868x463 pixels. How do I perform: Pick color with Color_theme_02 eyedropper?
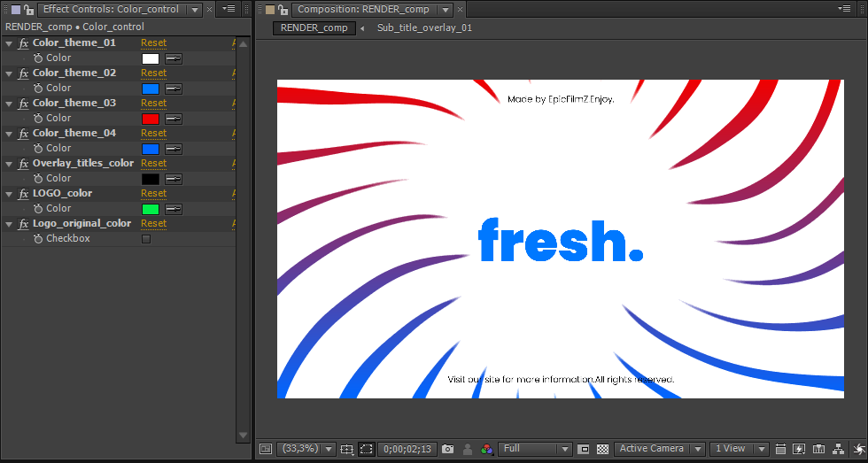174,89
